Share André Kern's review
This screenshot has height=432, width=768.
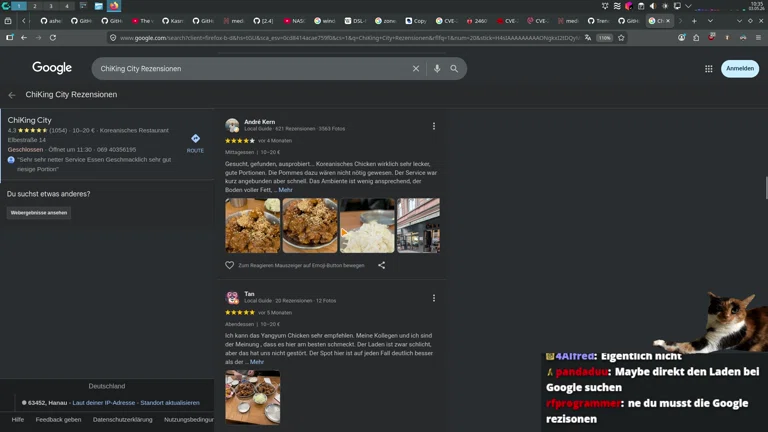pos(382,265)
